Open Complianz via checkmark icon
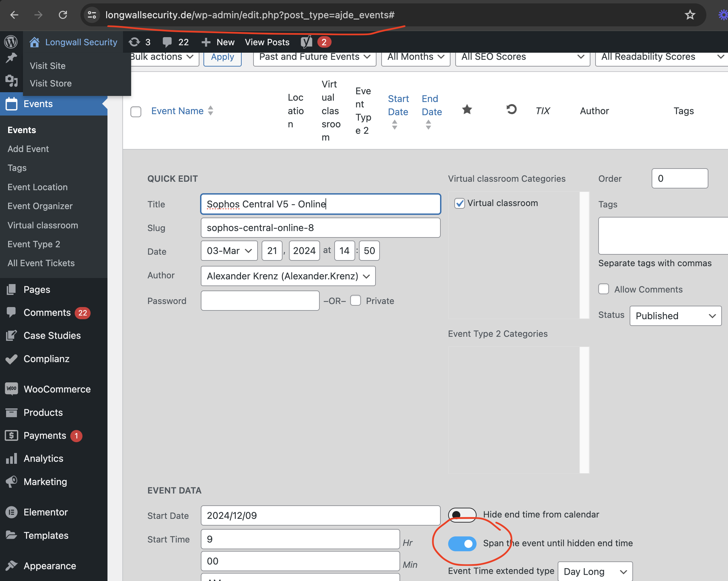 click(11, 359)
